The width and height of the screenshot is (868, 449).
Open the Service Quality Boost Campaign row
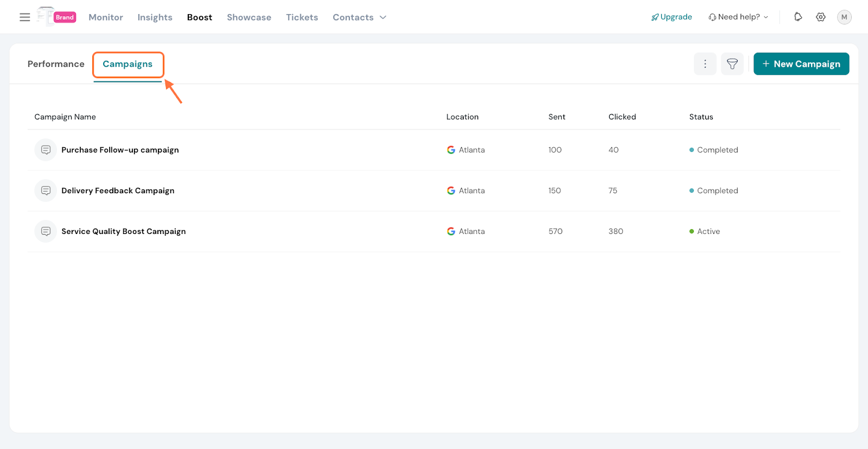(x=124, y=231)
